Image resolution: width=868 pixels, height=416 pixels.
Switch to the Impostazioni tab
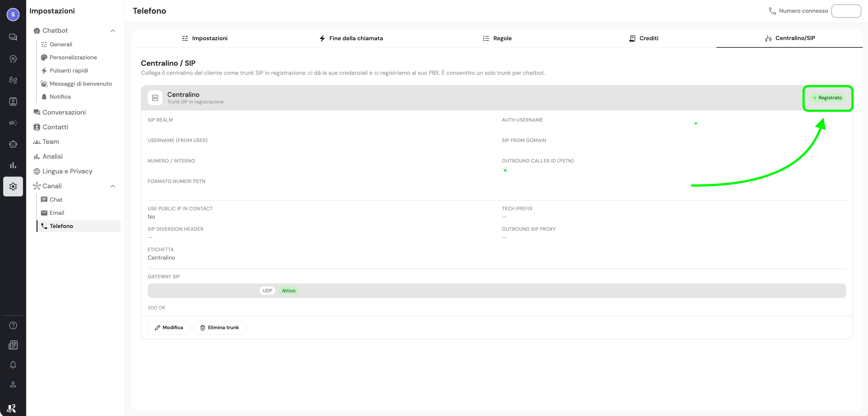click(205, 38)
